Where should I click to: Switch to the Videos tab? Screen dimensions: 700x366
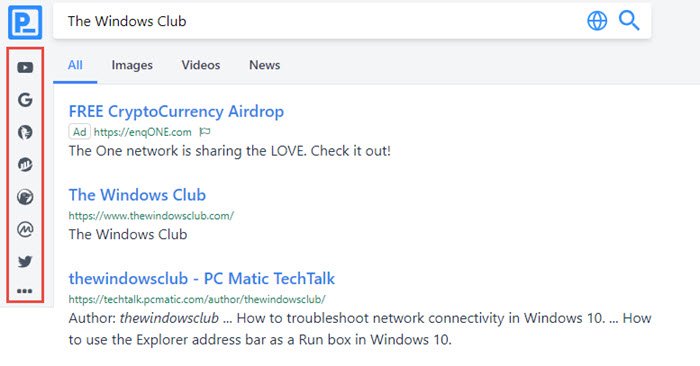201,65
